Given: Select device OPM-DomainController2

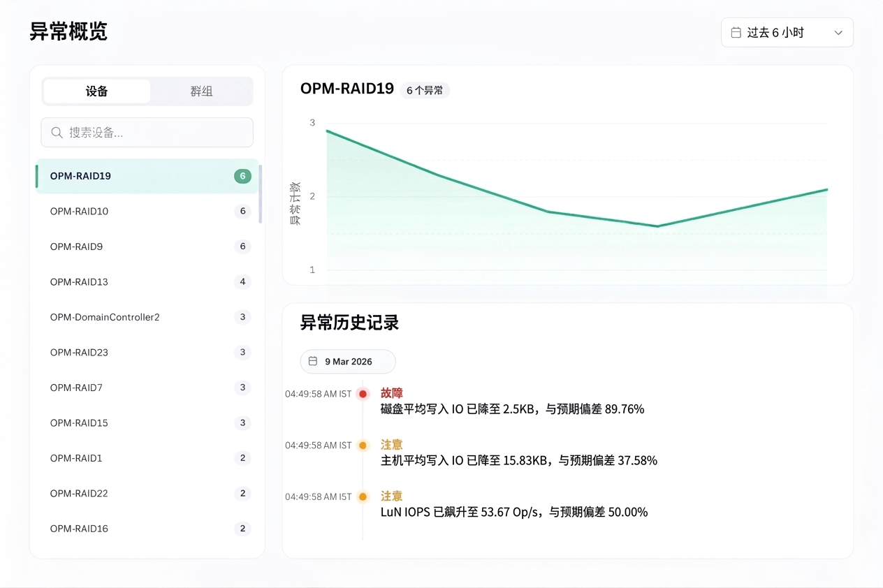Looking at the screenshot, I should point(147,317).
